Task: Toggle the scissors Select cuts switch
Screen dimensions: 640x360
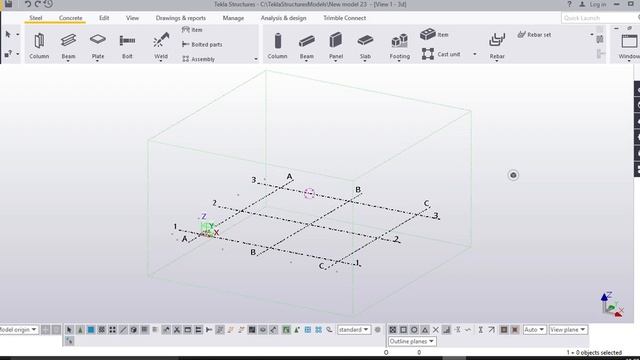Action: point(177,329)
